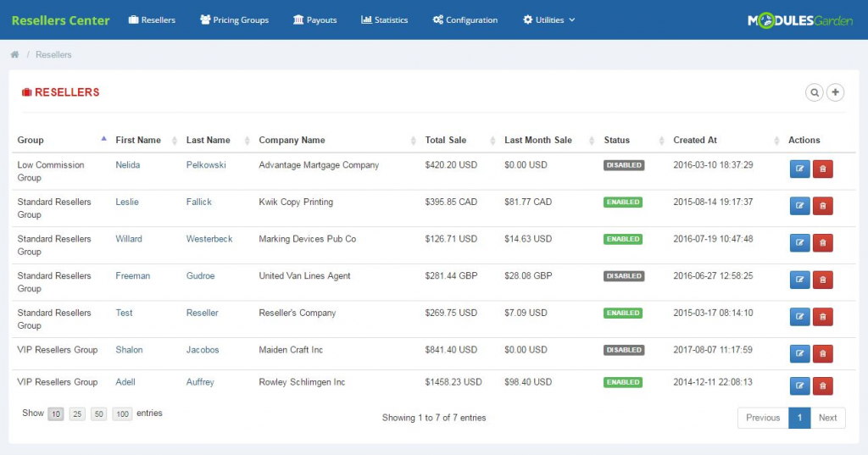868x455 pixels.
Task: Click the home icon in breadcrumb
Action: (x=14, y=55)
